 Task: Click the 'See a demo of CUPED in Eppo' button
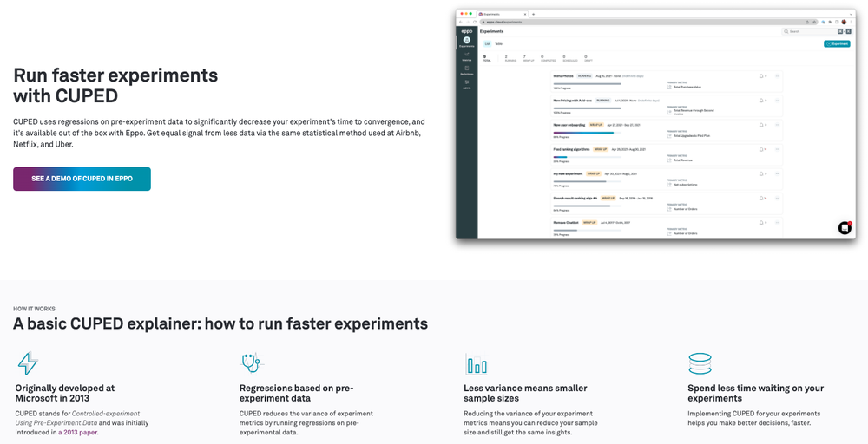coord(82,179)
